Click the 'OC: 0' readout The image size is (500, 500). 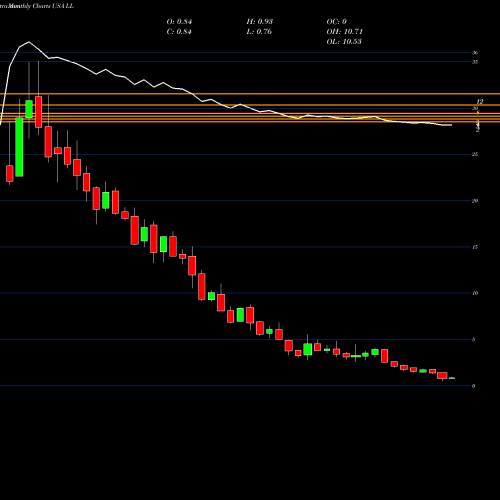click(x=337, y=22)
